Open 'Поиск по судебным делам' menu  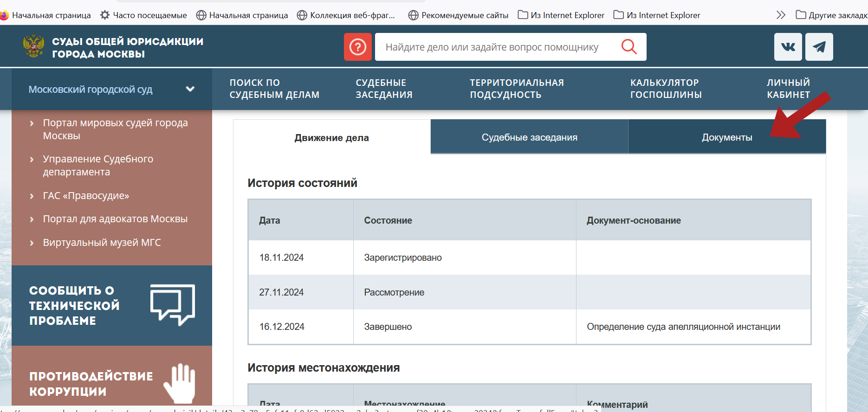(x=274, y=89)
